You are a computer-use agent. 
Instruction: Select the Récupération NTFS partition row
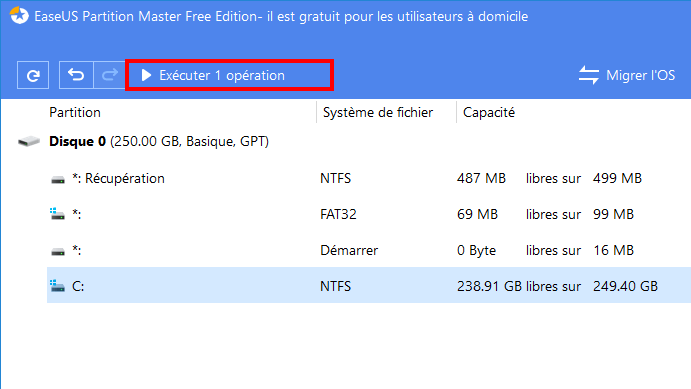tap(369, 178)
